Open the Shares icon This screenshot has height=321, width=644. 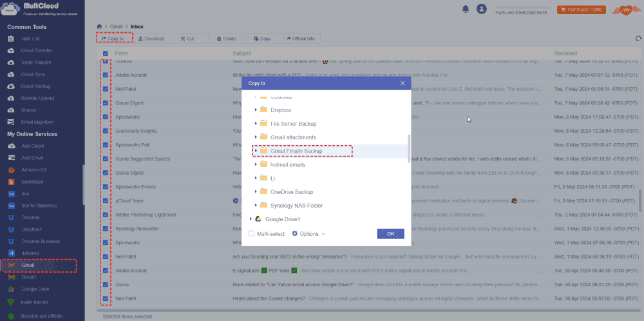point(12,110)
